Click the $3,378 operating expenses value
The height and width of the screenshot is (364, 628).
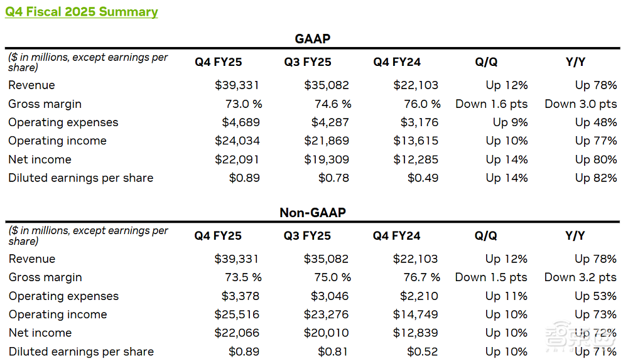(x=241, y=296)
